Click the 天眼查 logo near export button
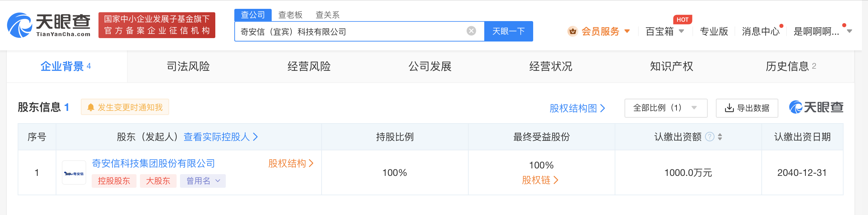 pos(816,107)
